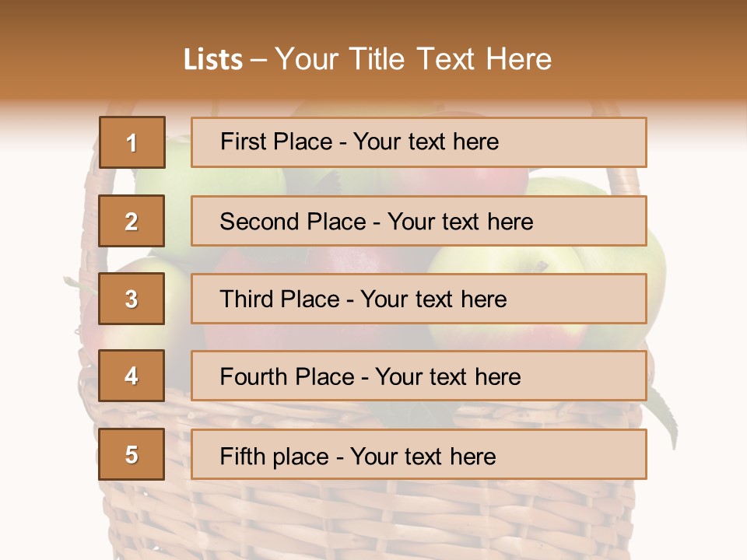Click the number 1 box
This screenshot has height=560, width=747.
[x=132, y=142]
